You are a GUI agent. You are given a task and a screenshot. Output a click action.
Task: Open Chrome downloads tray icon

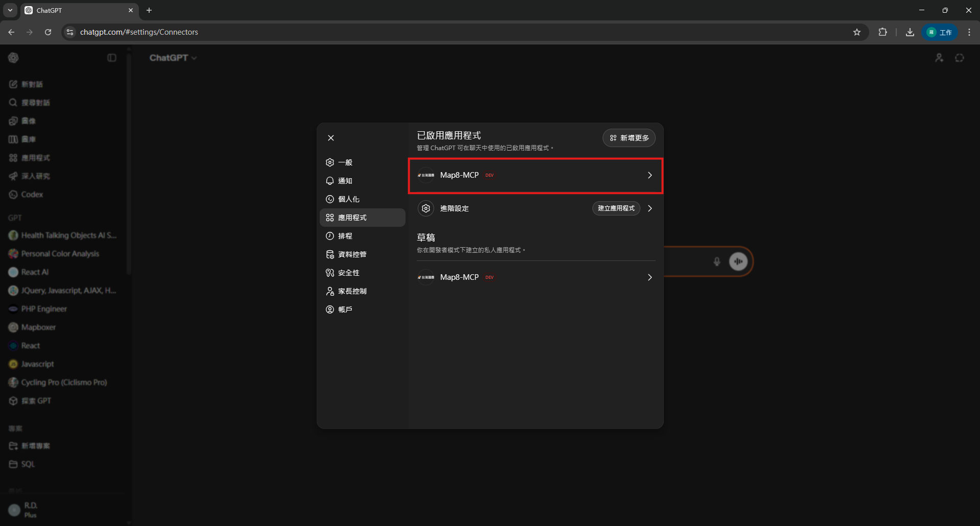tap(910, 32)
